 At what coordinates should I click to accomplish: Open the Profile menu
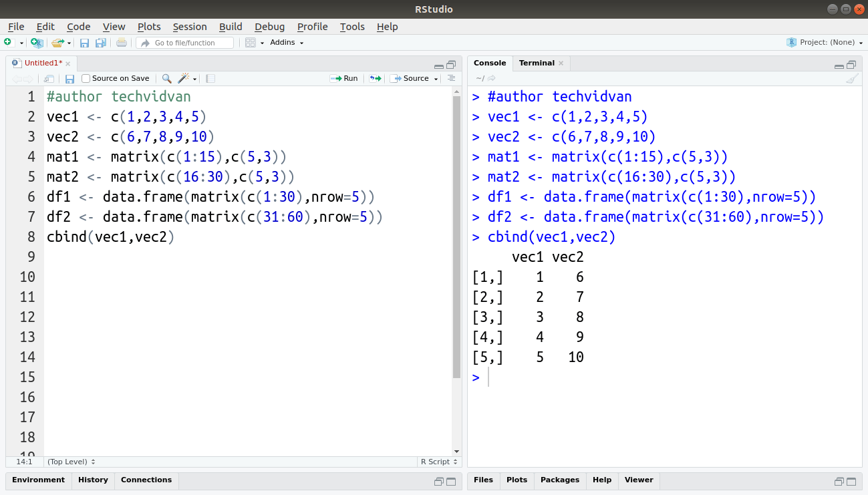point(313,27)
